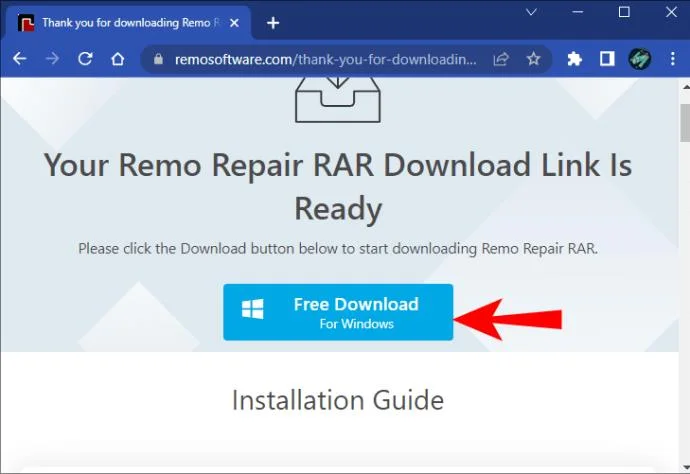The height and width of the screenshot is (474, 690).
Task: Click the scrollbar up arrow
Action: pyautogui.click(x=685, y=88)
